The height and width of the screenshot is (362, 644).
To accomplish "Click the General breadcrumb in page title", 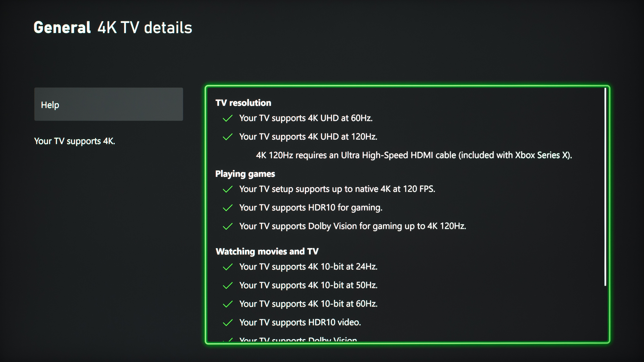I will coord(62,27).
